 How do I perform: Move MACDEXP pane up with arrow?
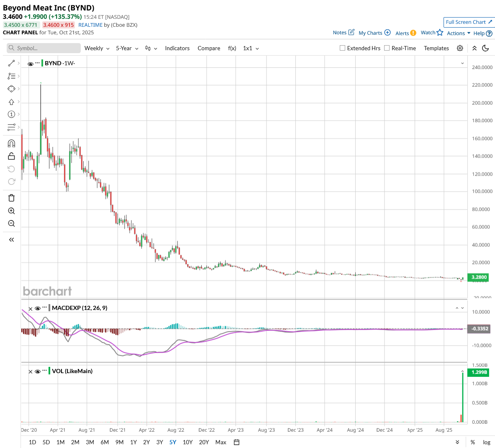[457, 308]
